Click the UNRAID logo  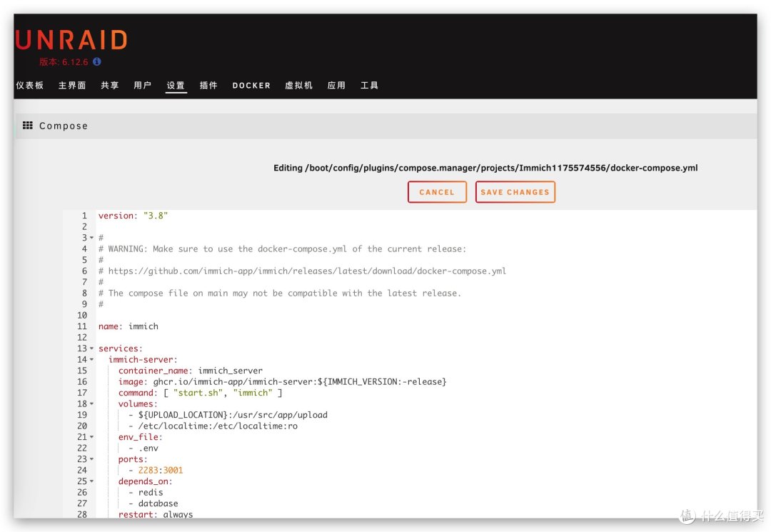70,40
